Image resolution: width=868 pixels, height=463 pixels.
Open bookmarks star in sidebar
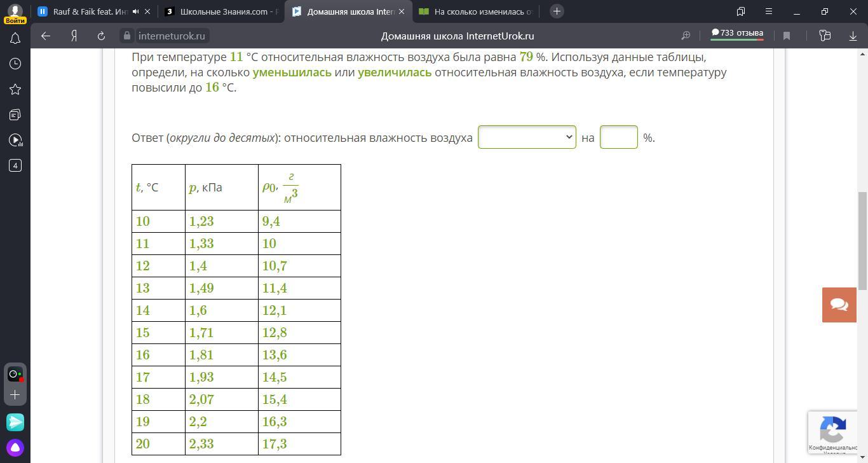click(x=15, y=89)
